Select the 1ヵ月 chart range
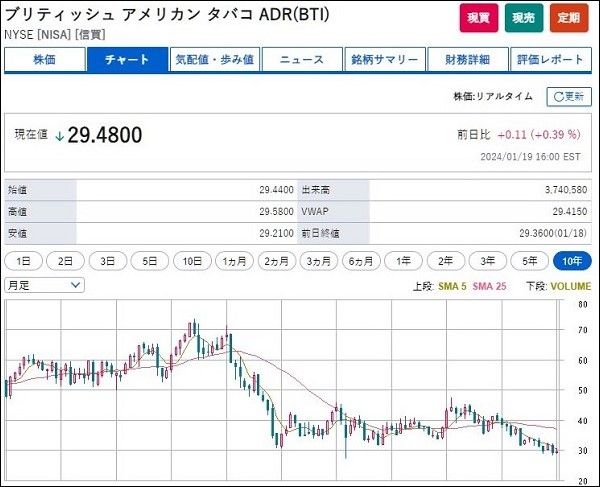The height and width of the screenshot is (487, 600). coord(234,261)
